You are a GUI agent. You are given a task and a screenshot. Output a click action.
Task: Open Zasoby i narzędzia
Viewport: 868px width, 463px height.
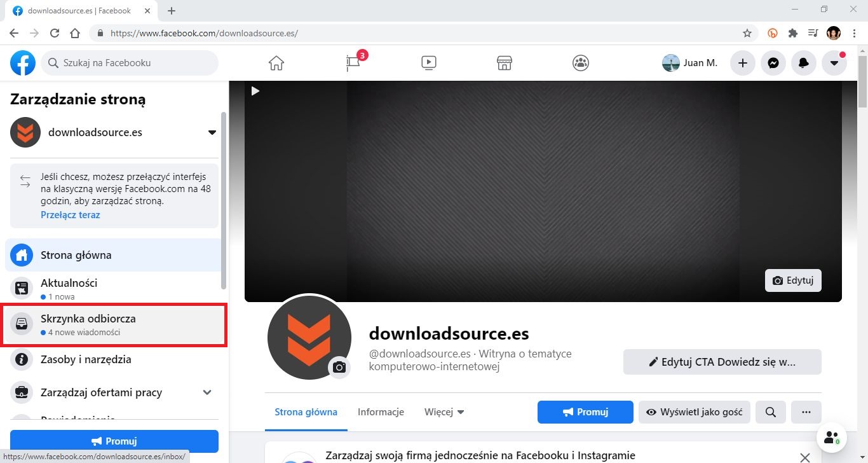114,359
